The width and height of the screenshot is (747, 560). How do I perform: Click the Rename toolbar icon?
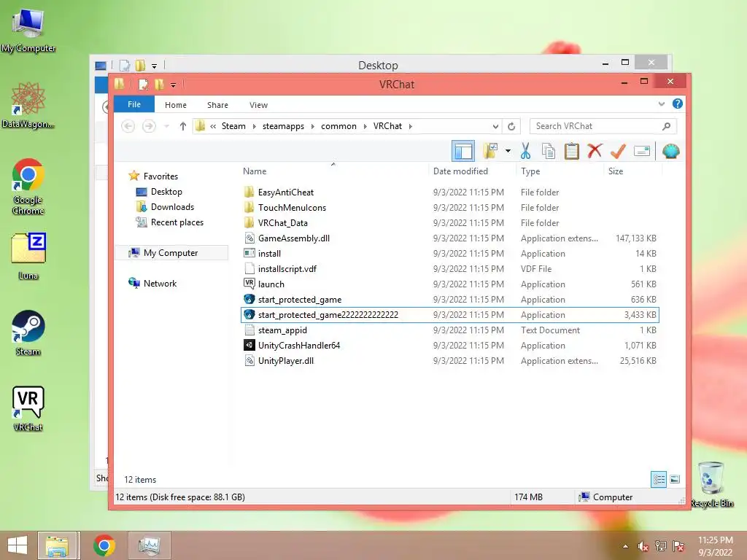coord(642,152)
